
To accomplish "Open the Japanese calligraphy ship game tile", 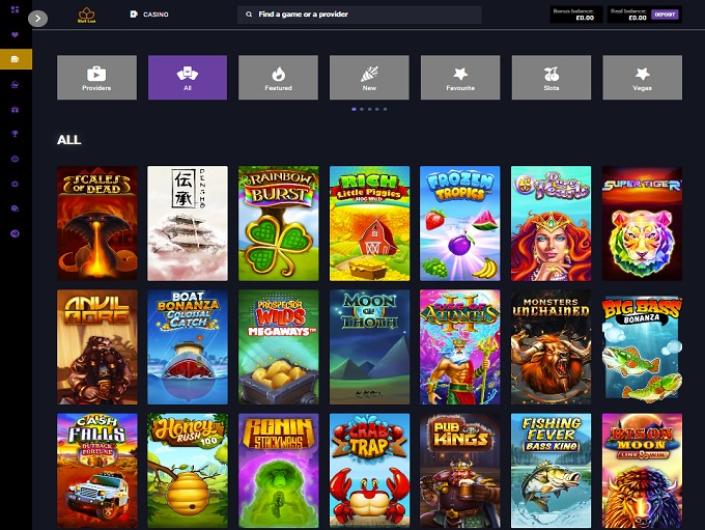I will pos(187,223).
